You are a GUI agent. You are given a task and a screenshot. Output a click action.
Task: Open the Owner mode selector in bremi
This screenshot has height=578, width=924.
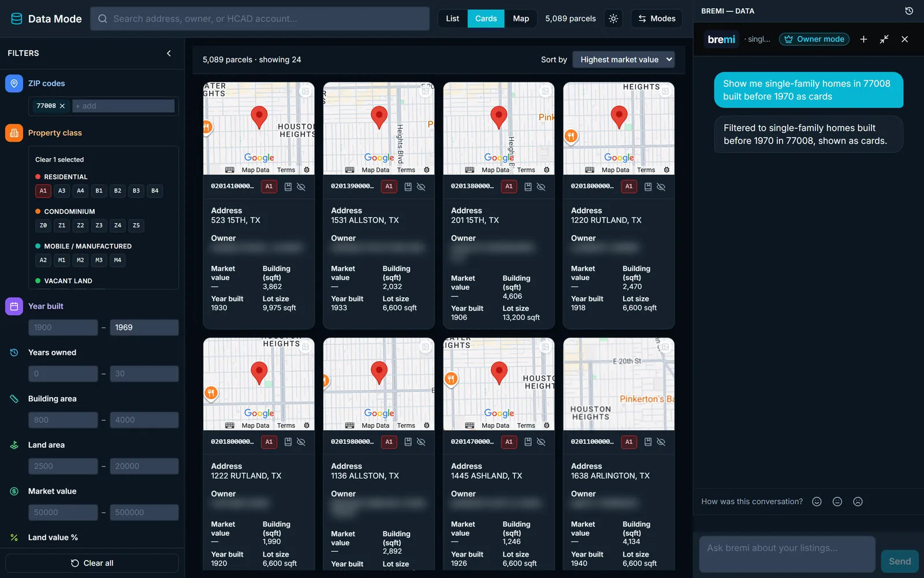[x=814, y=39]
